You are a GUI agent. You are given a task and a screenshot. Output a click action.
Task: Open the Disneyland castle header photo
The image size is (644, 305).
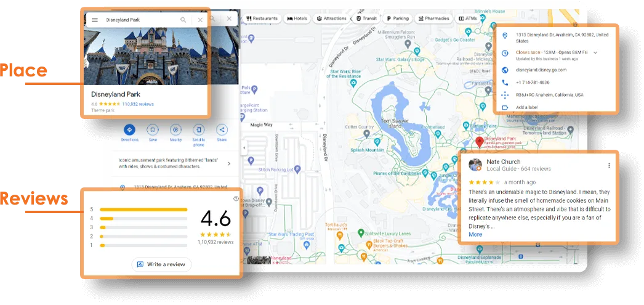[x=146, y=55]
